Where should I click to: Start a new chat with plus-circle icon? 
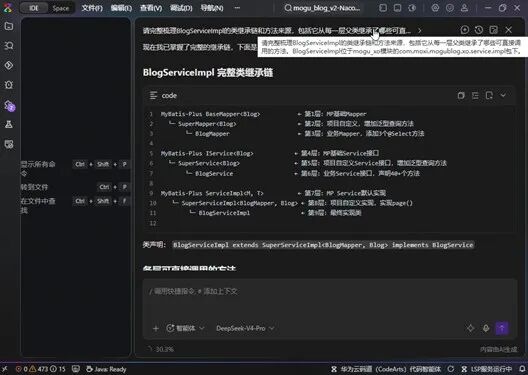[465, 30]
